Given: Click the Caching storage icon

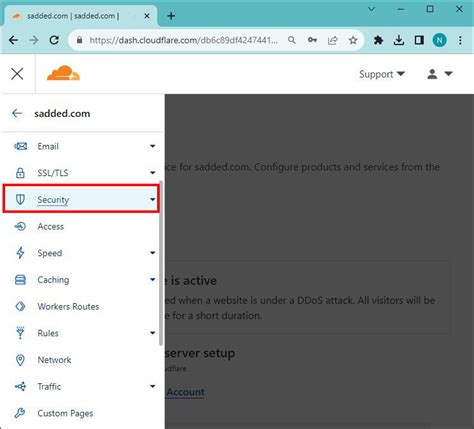Looking at the screenshot, I should pos(20,279).
